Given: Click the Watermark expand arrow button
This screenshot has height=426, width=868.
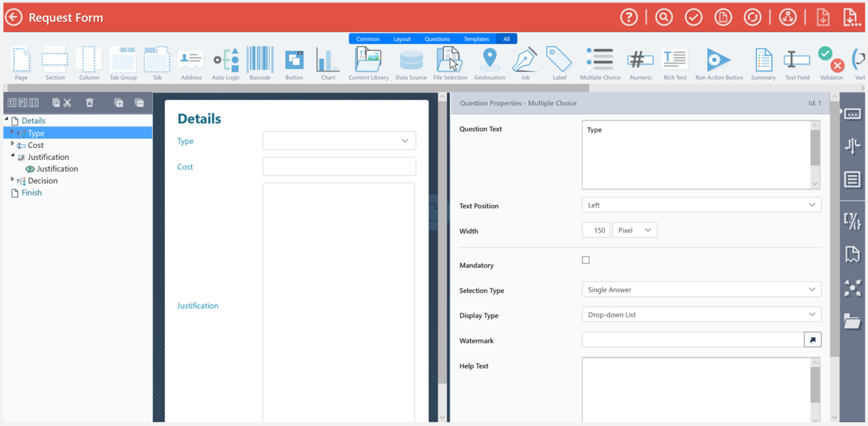Looking at the screenshot, I should [x=812, y=340].
